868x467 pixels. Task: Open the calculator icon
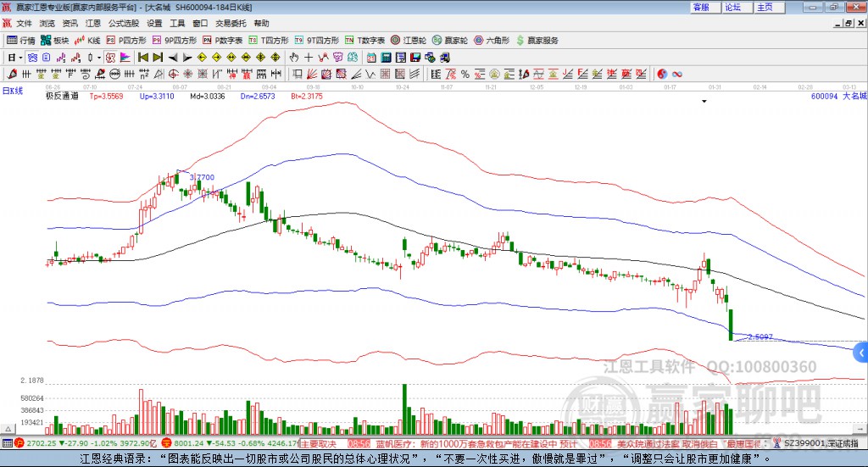386,57
